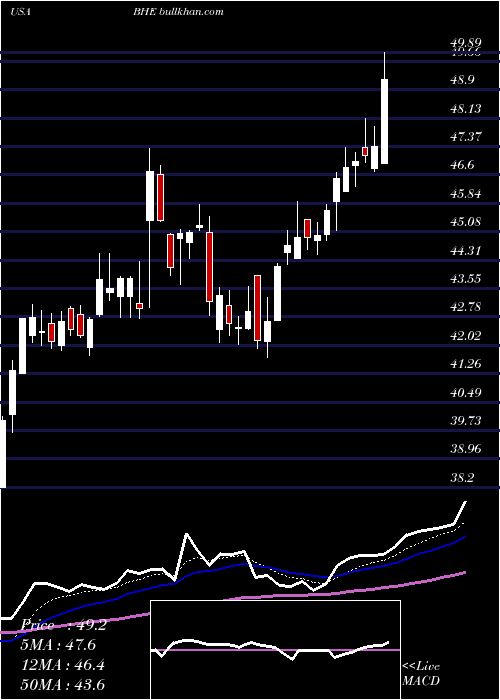
Task: Click the MACD inset chart panel
Action: pyautogui.click(x=275, y=650)
